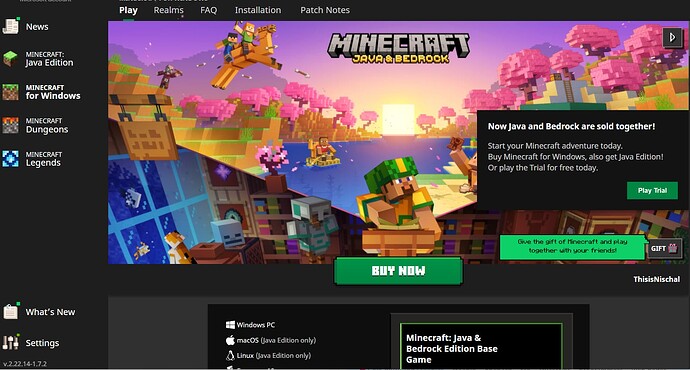Click 'macOS (Java Edition only)' text

pos(276,340)
